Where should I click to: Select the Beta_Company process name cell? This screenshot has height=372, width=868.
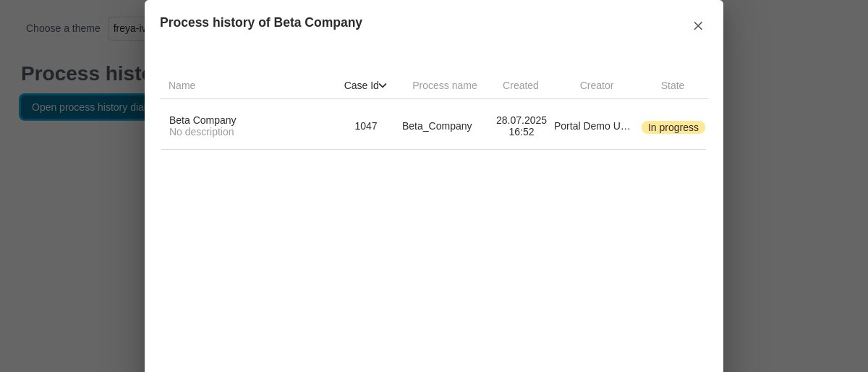coord(437,126)
